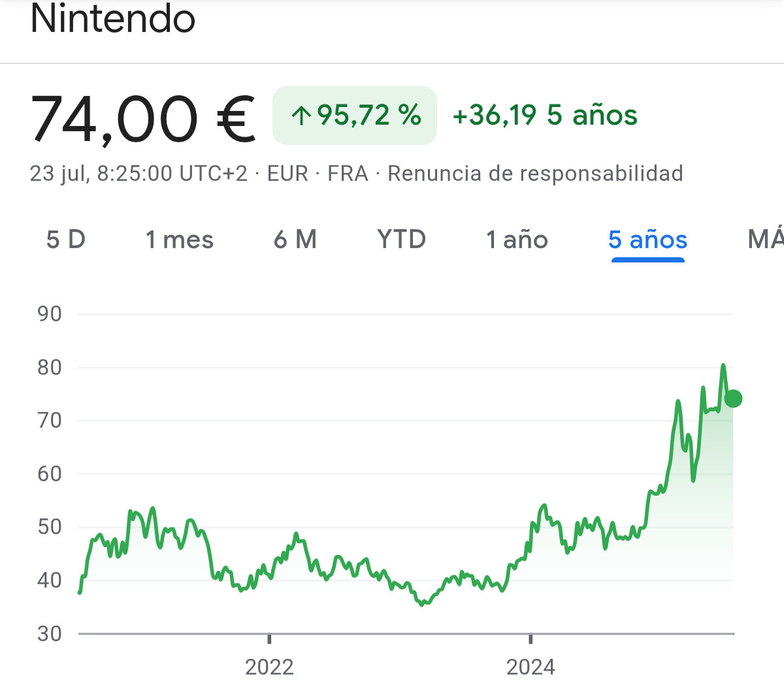The height and width of the screenshot is (700, 784).
Task: Click the EUR currency label
Action: 287,174
